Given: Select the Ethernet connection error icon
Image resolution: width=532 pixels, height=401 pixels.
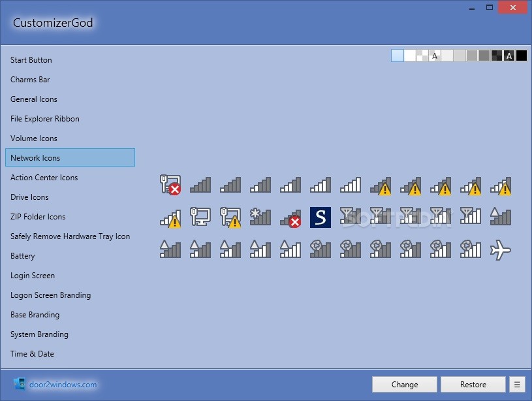Looking at the screenshot, I should (x=170, y=185).
